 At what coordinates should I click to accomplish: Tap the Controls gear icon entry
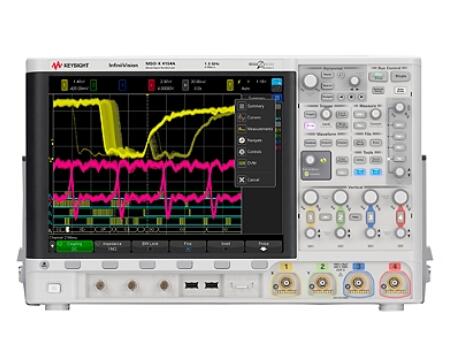tap(242, 152)
